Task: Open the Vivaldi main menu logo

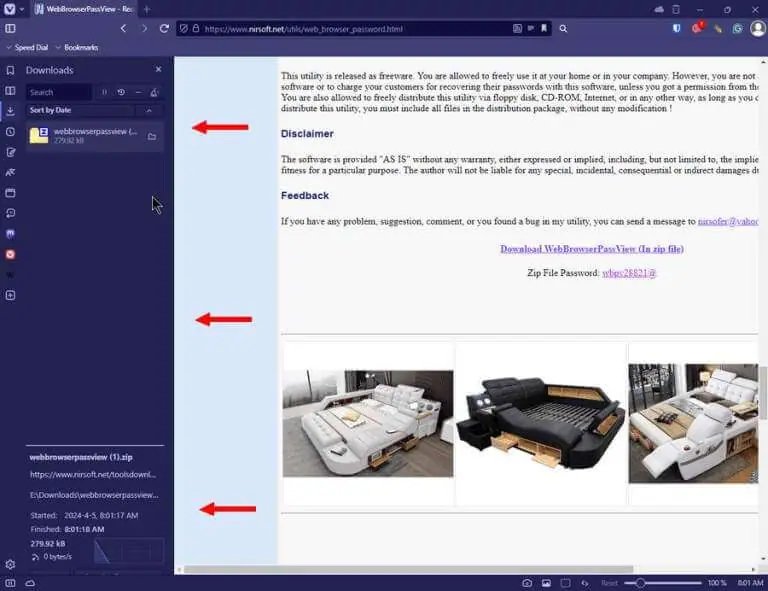Action: pyautogui.click(x=10, y=9)
